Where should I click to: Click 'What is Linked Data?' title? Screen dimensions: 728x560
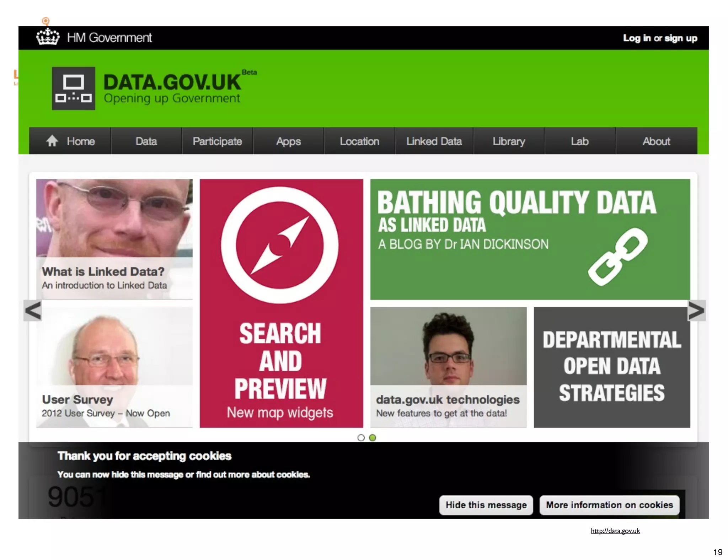point(103,271)
